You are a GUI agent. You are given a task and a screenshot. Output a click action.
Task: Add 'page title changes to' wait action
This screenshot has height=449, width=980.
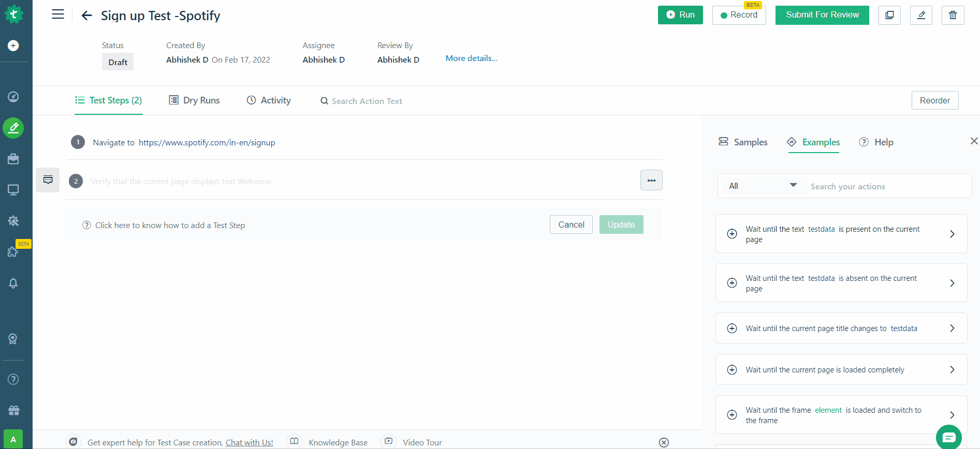(732, 328)
